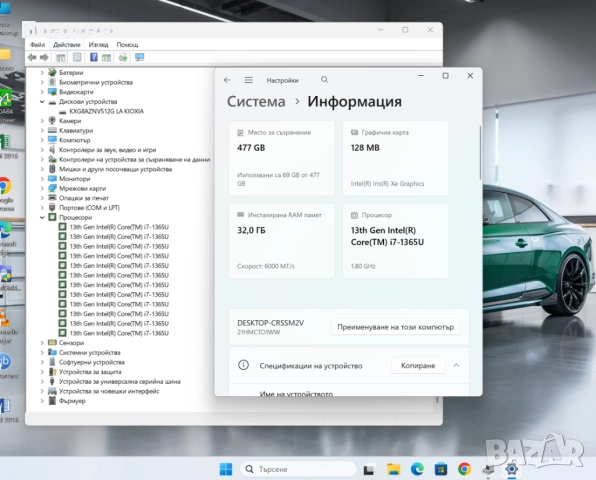Open the Settings hamburger navigation menu

pos(249,80)
